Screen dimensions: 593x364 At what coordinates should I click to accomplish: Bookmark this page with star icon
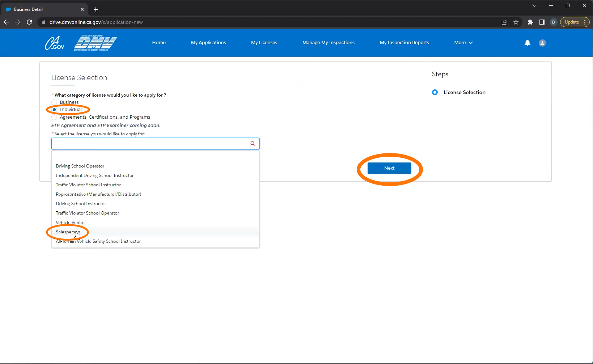coord(516,22)
